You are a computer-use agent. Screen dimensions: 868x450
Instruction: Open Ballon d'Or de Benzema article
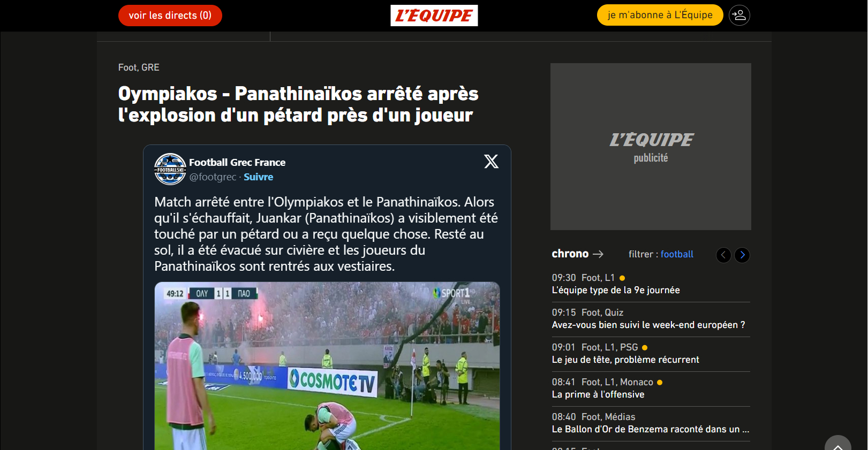651,429
